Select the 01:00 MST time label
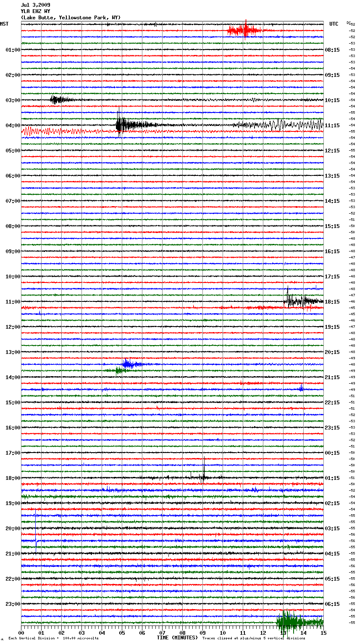357x644 pixels. [x=13, y=50]
